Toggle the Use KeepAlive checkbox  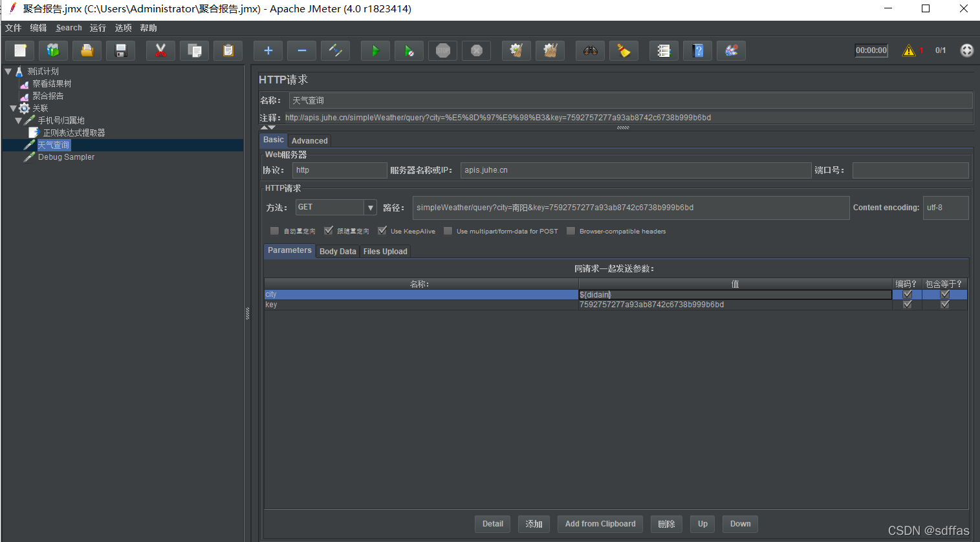382,231
